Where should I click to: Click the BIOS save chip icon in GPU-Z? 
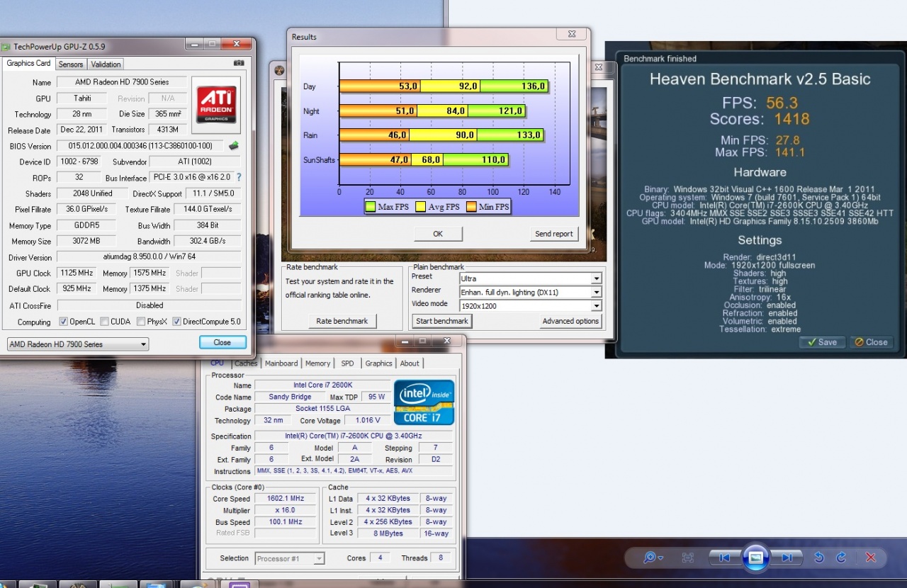pos(233,146)
